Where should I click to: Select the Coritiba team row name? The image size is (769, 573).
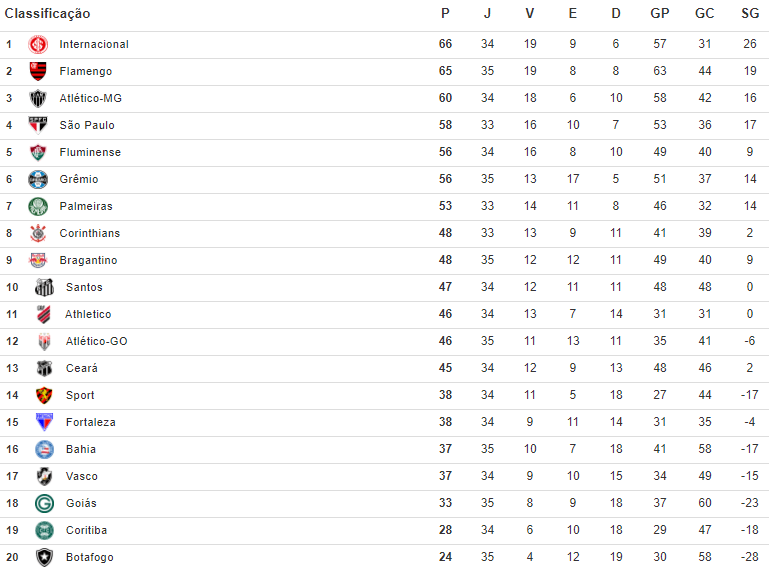coord(86,531)
